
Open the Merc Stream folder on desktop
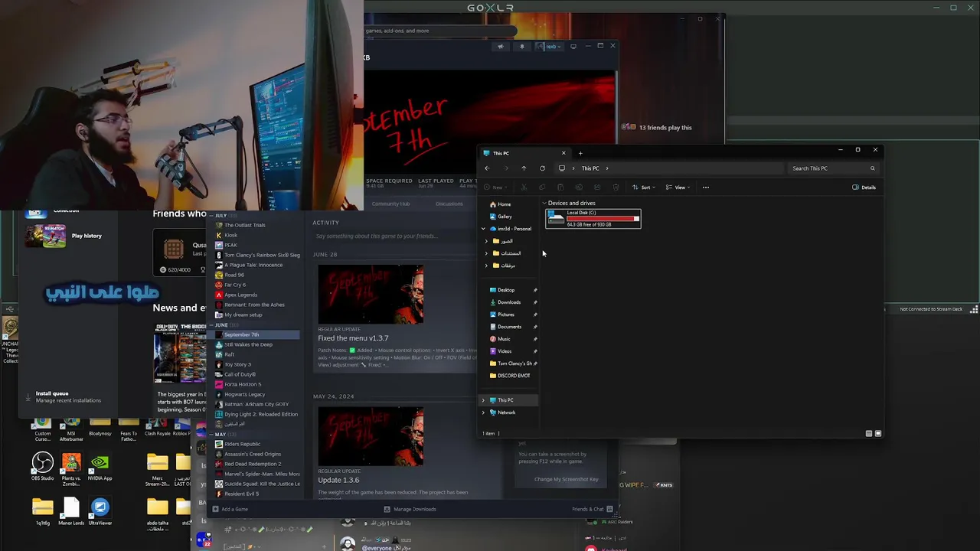tap(157, 468)
